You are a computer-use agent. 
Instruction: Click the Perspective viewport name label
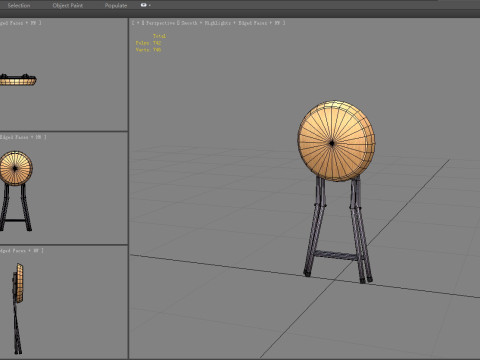pos(160,23)
